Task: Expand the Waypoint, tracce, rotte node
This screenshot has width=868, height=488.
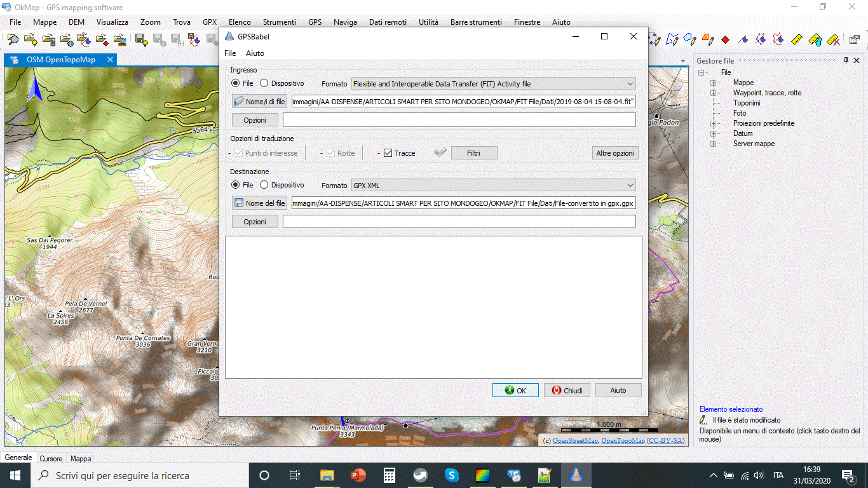Action: click(713, 93)
